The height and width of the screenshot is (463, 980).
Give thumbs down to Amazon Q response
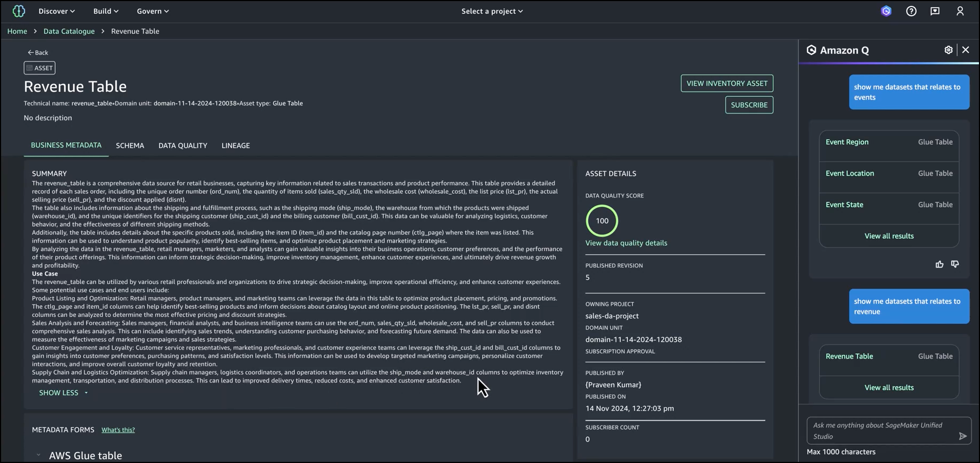tap(955, 264)
